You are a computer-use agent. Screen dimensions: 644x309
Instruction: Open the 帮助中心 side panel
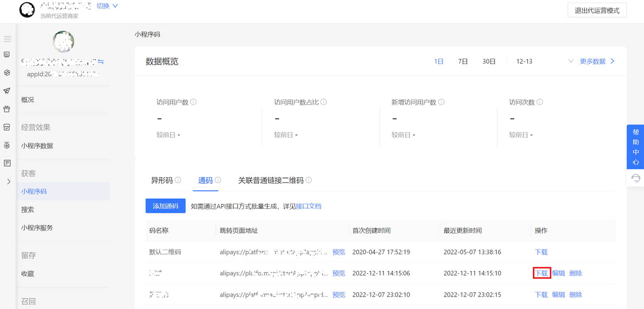coord(636,147)
